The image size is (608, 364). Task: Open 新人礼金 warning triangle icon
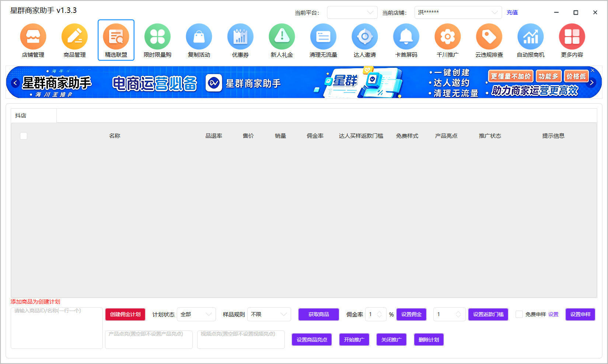click(x=282, y=36)
